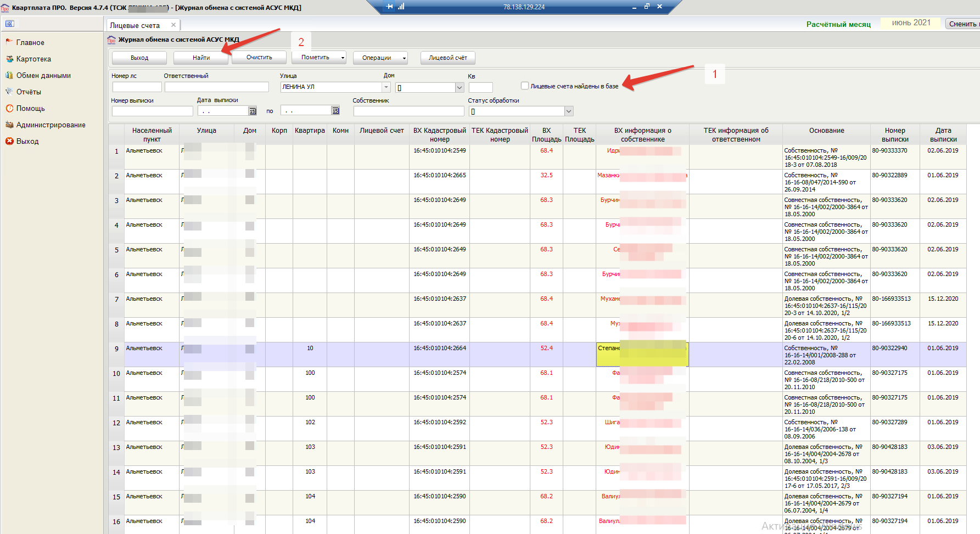Open Администрирование in the sidebar

51,125
